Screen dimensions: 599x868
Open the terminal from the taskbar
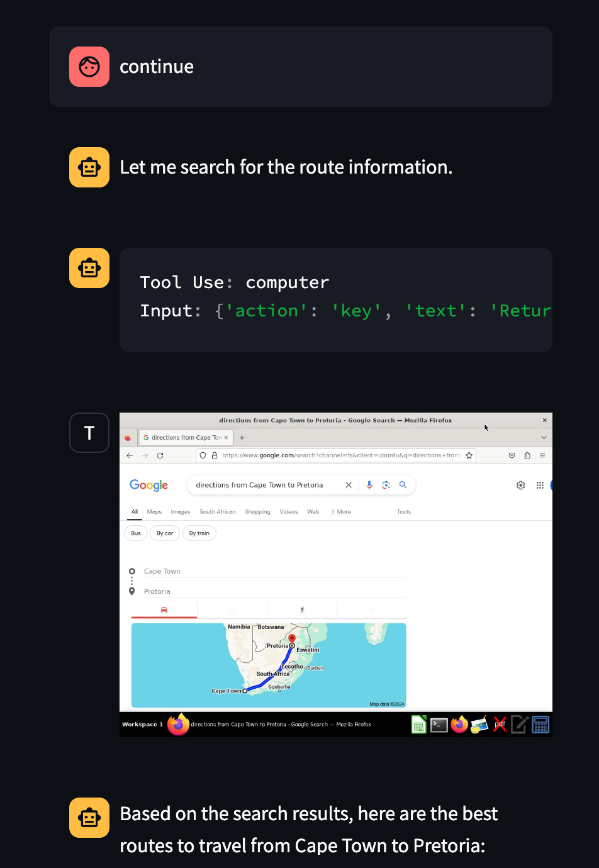(439, 724)
